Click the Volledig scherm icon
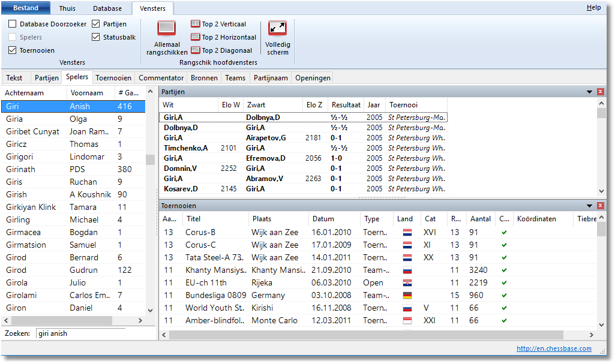The height and width of the screenshot is (364, 615). coord(277,28)
